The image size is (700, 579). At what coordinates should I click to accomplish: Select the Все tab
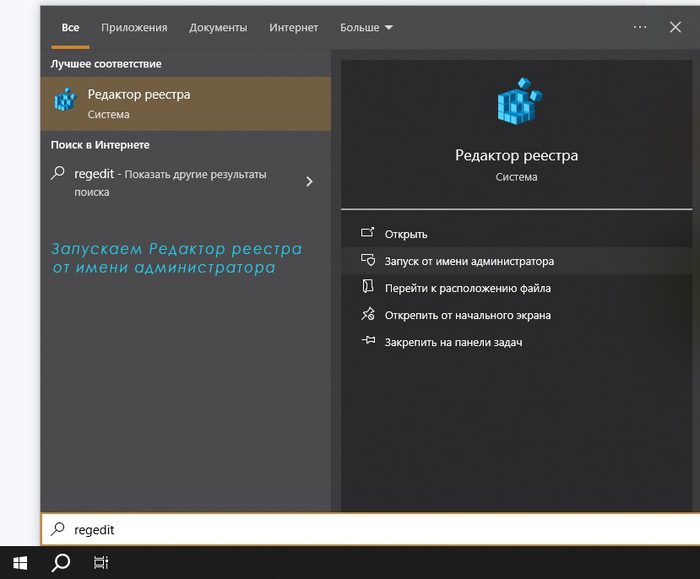click(70, 28)
